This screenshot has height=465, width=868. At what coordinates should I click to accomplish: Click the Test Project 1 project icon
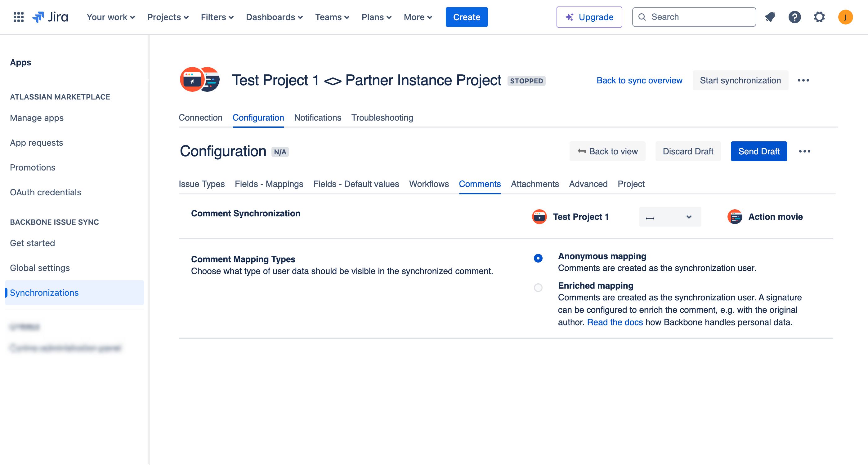[539, 216]
